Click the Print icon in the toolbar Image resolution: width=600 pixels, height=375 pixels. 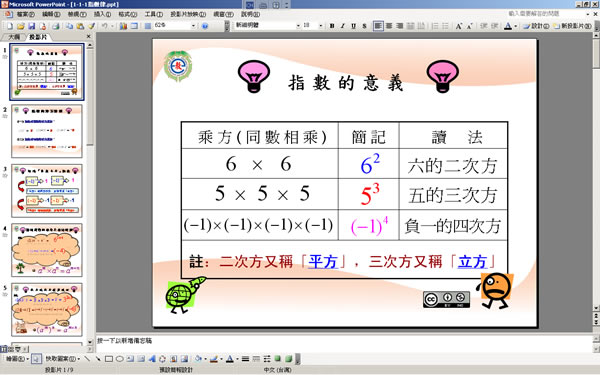56,26
